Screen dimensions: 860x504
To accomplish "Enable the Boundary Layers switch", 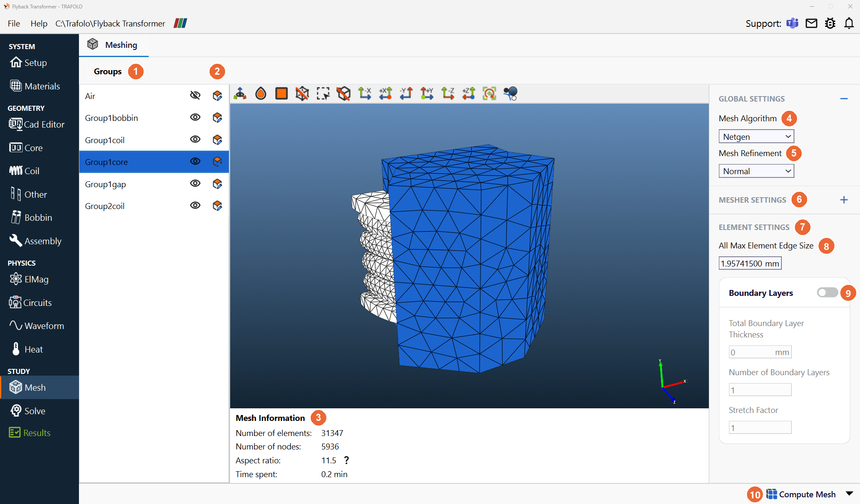I will [x=827, y=292].
